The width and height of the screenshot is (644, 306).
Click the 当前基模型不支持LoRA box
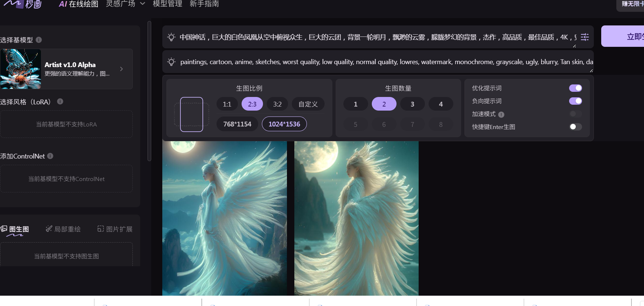66,124
